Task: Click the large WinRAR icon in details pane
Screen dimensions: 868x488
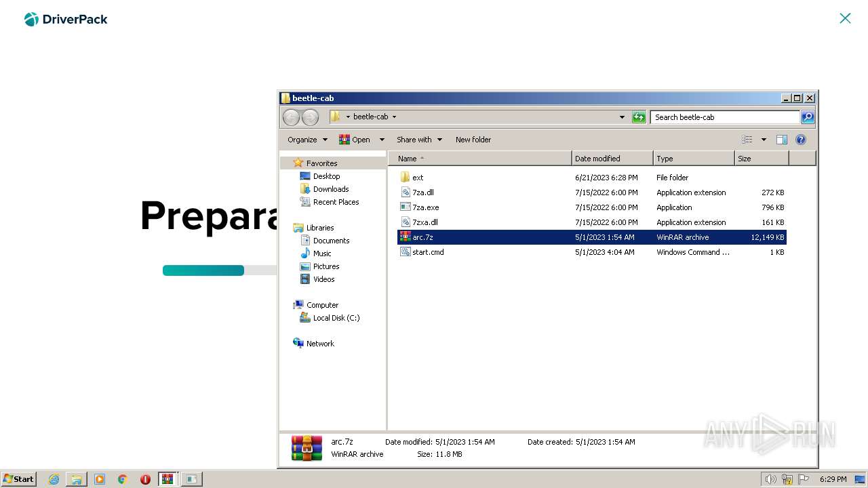Action: click(x=307, y=448)
